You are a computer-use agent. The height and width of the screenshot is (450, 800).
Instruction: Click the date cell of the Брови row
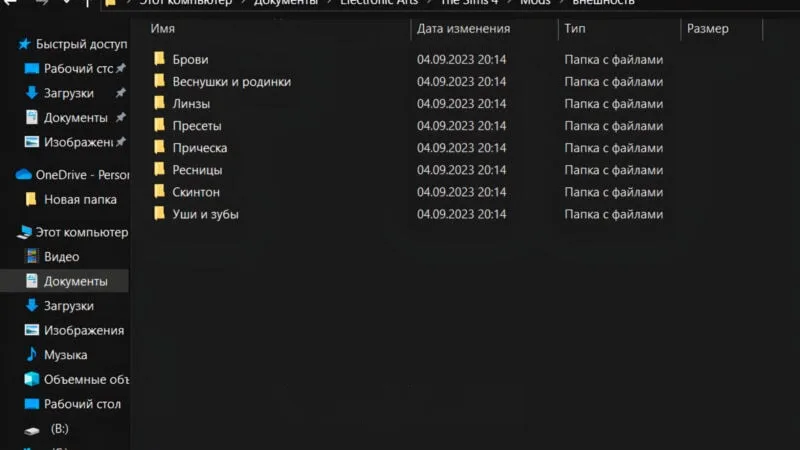coord(461,59)
